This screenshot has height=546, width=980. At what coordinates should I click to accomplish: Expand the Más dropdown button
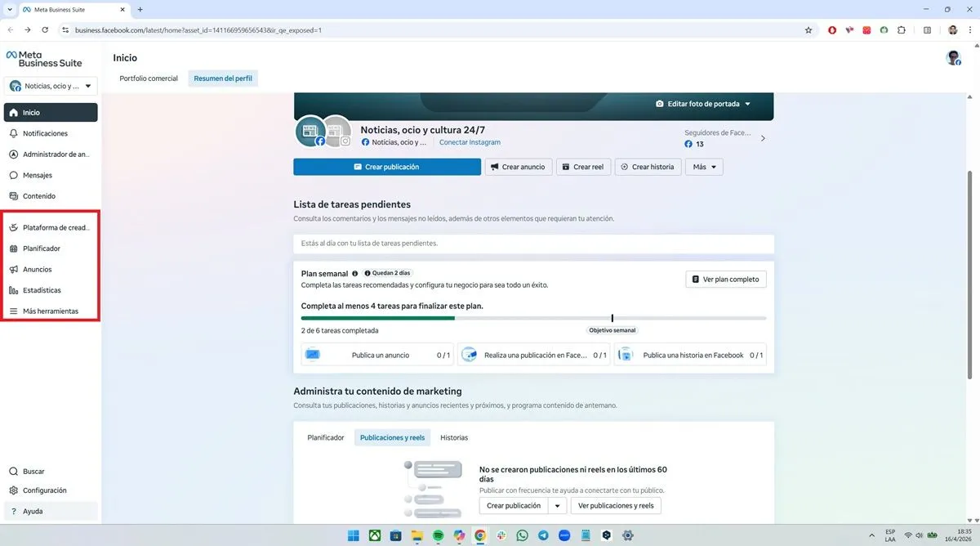[x=704, y=167]
